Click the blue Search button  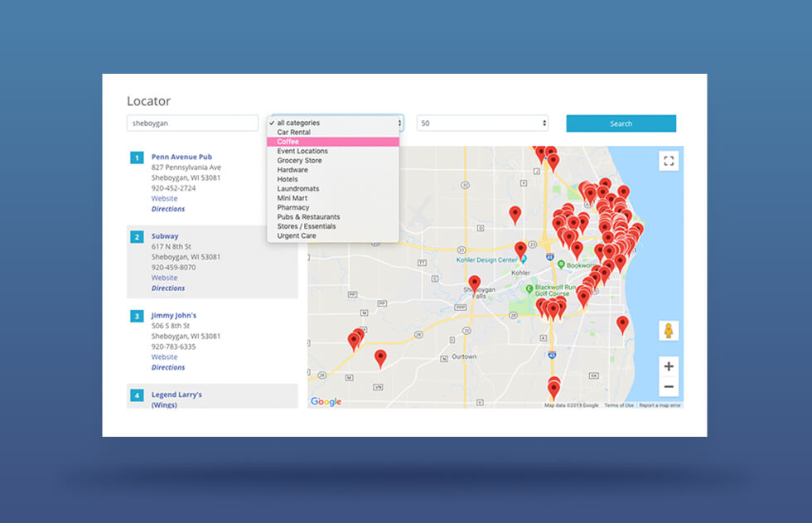621,123
